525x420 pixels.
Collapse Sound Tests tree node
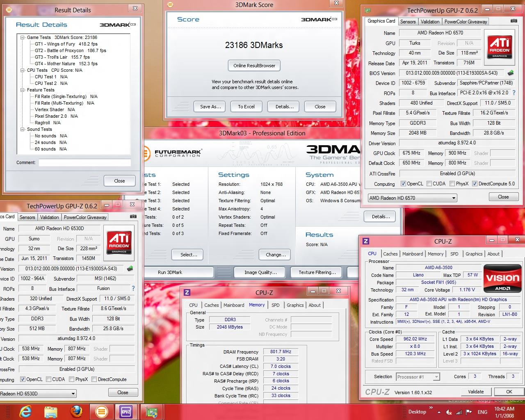pyautogui.click(x=23, y=129)
